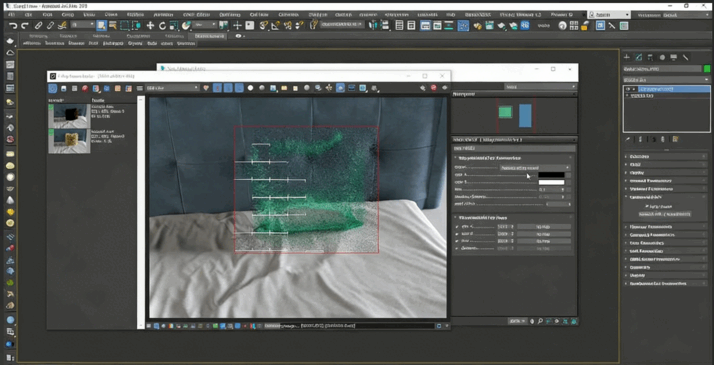Viewport: 714px width, 365px height.
Task: Open the reference coordinate system dropdown
Action: pos(204,25)
